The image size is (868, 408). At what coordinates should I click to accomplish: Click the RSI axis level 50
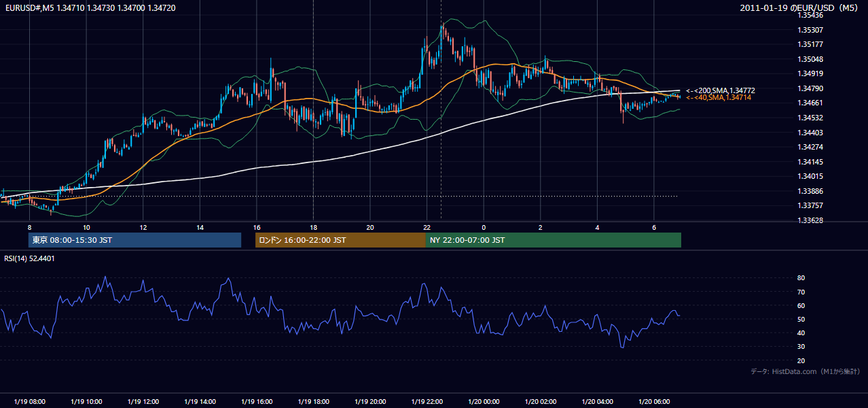point(801,319)
